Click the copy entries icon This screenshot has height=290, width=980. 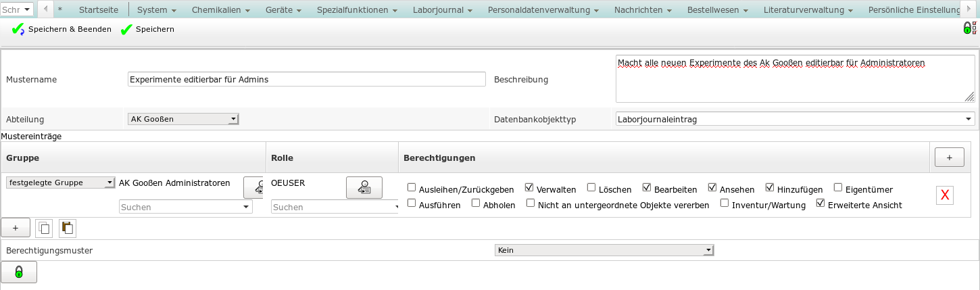(x=43, y=228)
